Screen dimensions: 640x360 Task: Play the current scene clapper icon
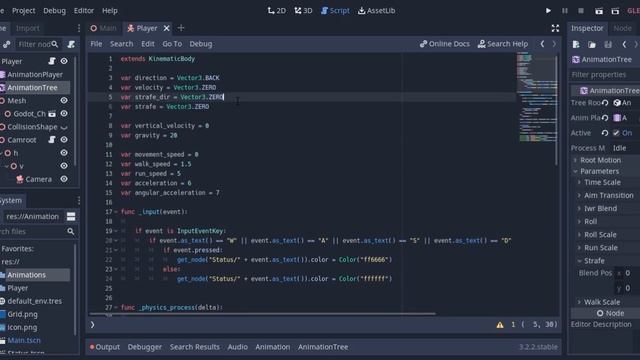pyautogui.click(x=599, y=11)
